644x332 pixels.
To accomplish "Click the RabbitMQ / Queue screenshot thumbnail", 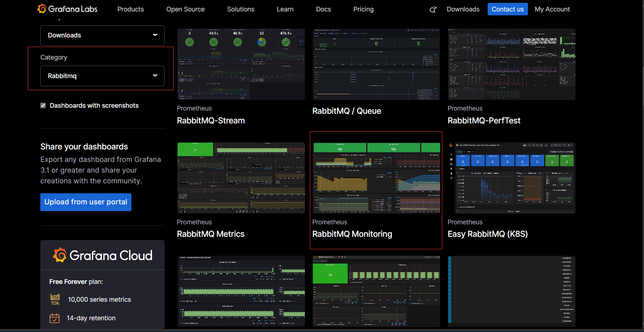I will [376, 64].
